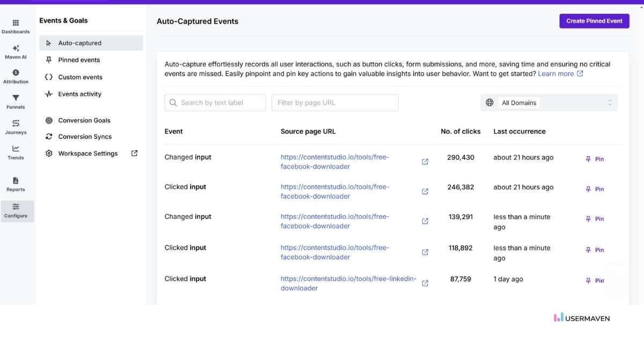Click the 87,759 click count
Image resolution: width=644 pixels, height=338 pixels.
point(460,280)
